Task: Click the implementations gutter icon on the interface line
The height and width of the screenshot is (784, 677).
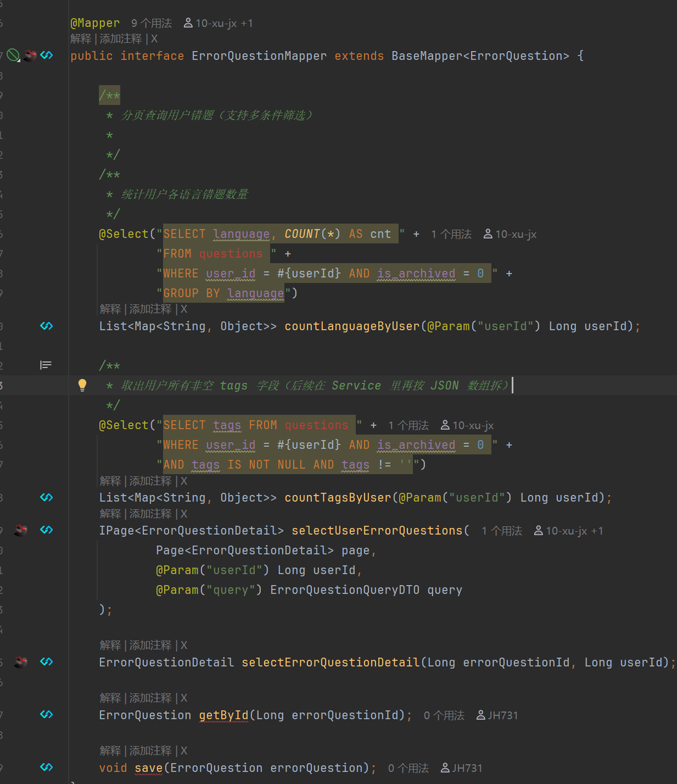Action: coord(47,56)
